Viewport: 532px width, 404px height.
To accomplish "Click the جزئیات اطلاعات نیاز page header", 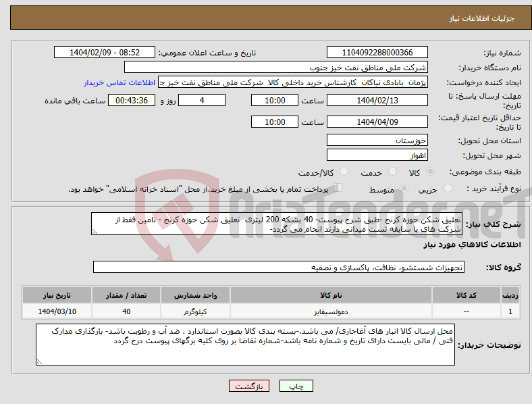I will (x=482, y=18).
